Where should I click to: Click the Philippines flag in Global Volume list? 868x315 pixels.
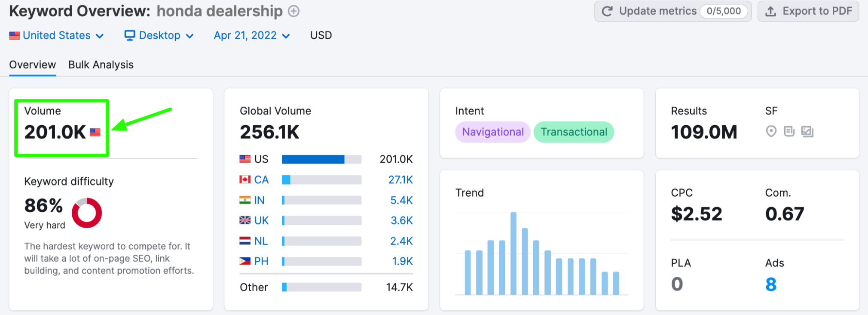pyautogui.click(x=245, y=261)
